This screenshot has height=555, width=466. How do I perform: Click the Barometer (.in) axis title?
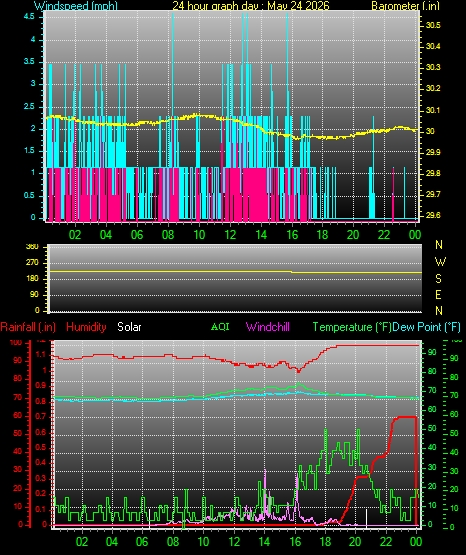point(405,5)
